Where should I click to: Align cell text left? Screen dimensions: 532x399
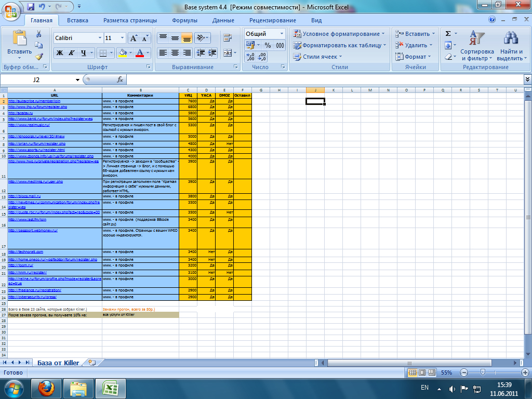(x=163, y=52)
